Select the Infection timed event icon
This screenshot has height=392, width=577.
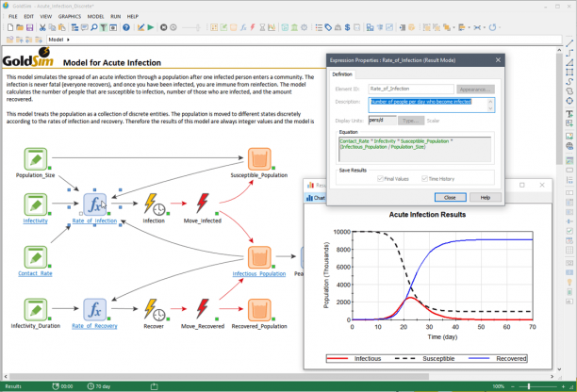[155, 204]
